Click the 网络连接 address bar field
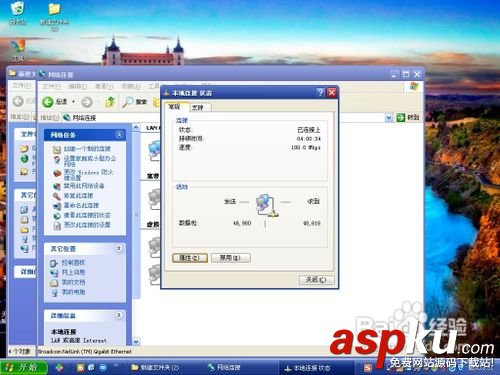 pyautogui.click(x=223, y=117)
